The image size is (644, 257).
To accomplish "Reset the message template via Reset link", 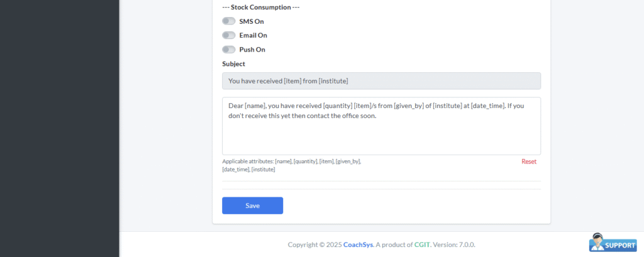I will (529, 161).
